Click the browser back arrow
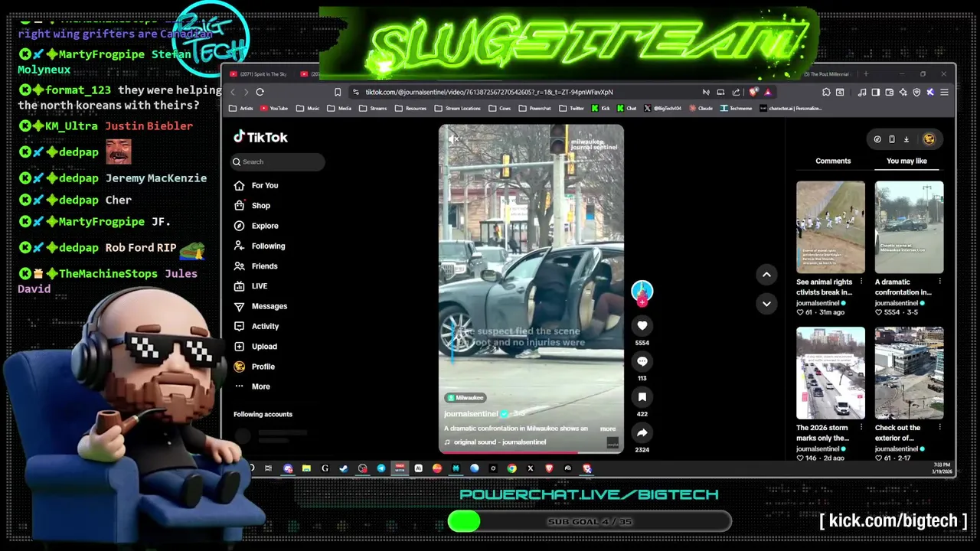Screen dimensions: 980x551 point(233,92)
